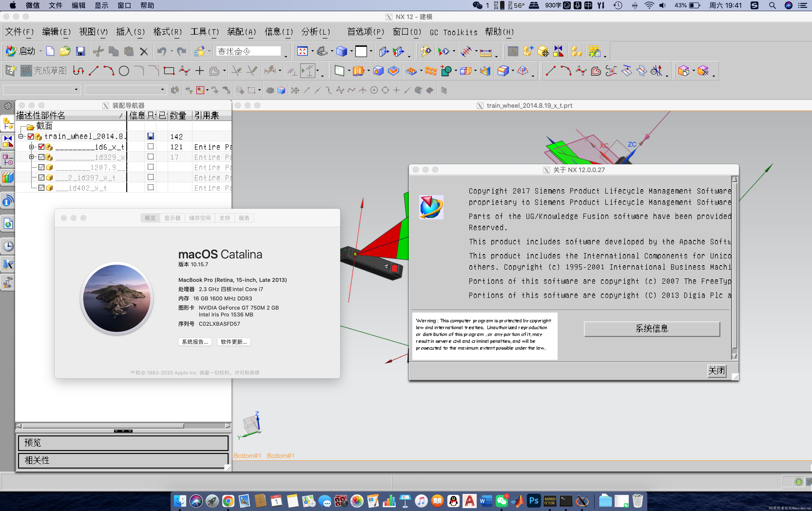Screen dimensions: 812x511
Task: Save the part using the floppy disk icon
Action: pos(80,51)
